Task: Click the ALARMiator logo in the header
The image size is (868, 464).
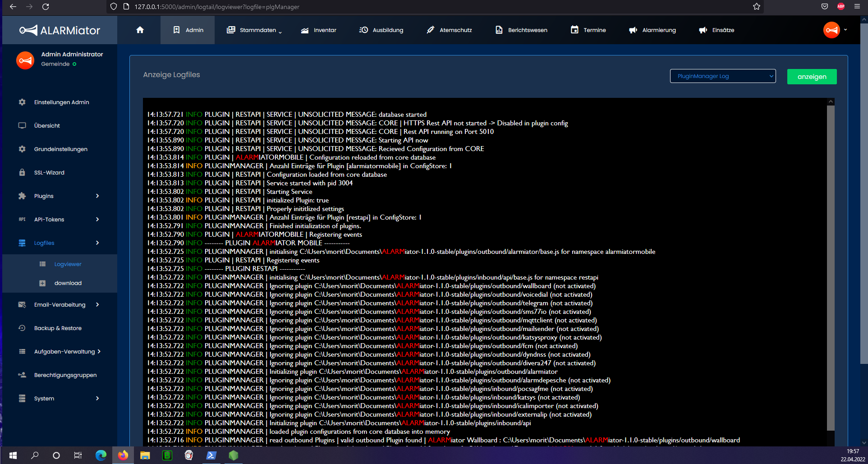Action: [x=60, y=30]
